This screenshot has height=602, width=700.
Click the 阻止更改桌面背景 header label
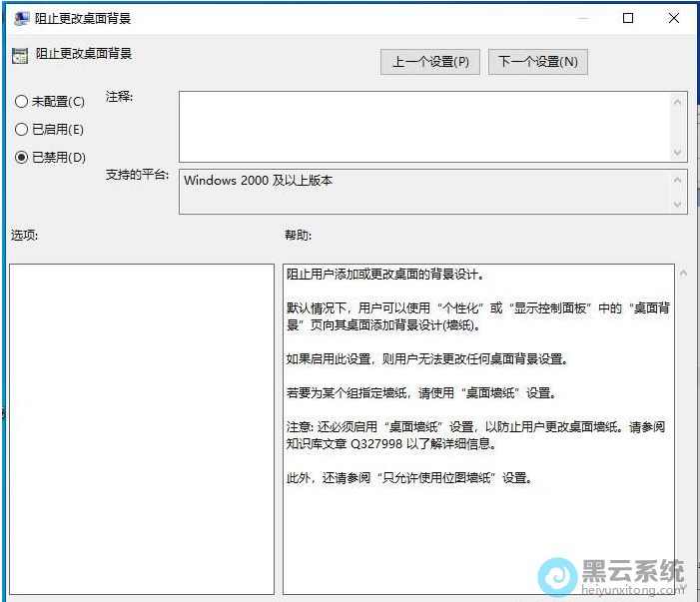click(84, 54)
